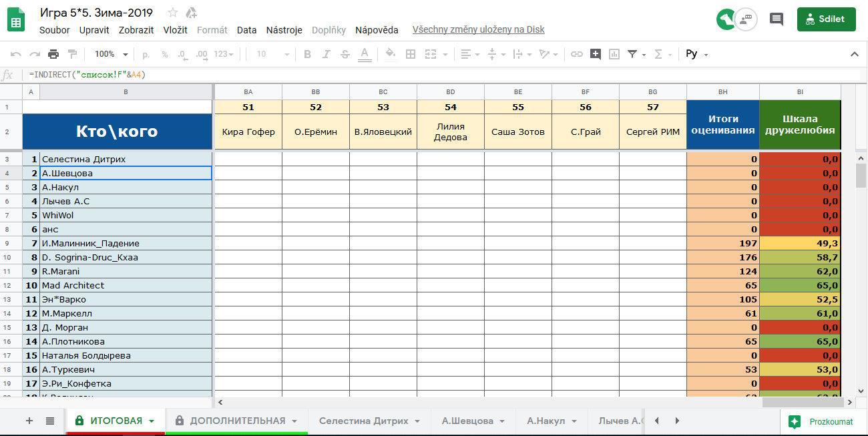Click the green Sdílet share button

pos(825,19)
